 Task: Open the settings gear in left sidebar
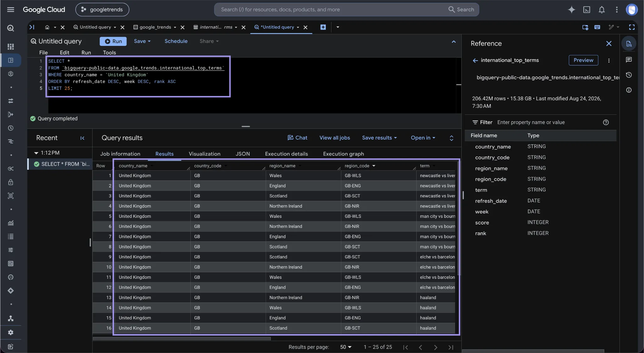(x=11, y=332)
